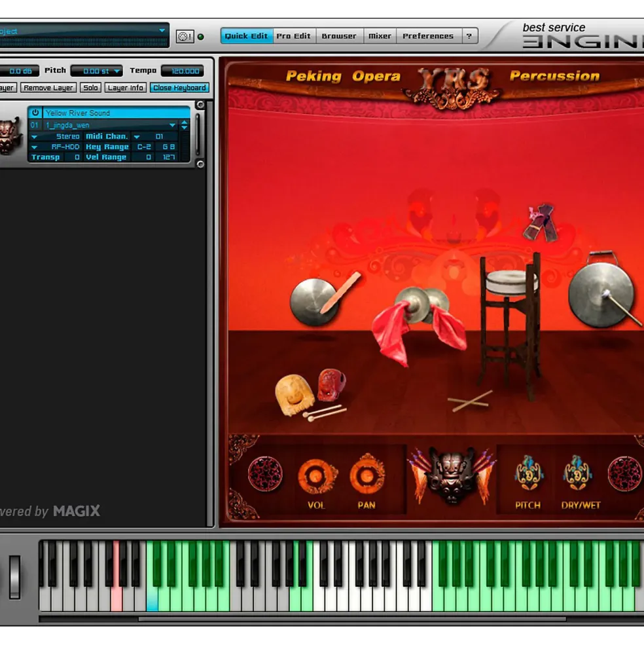Screen dimensions: 644x645
Task: Click the yellow wooden fish block
Action: pyautogui.click(x=294, y=394)
